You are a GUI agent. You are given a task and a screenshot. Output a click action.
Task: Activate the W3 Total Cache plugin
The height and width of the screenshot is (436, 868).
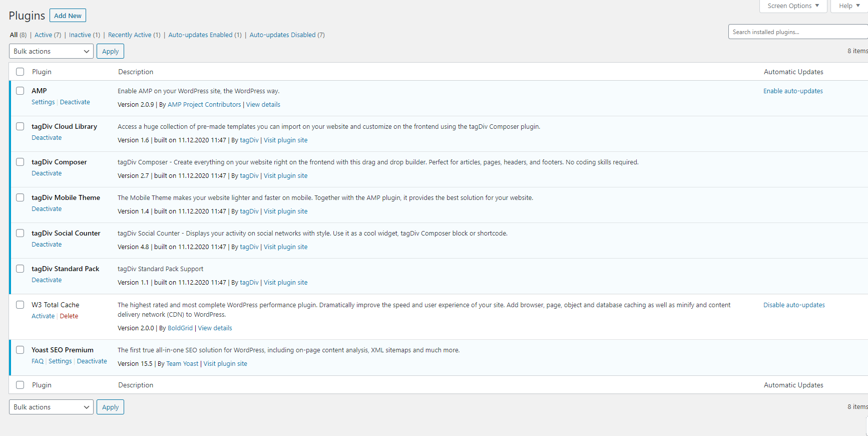pos(43,316)
